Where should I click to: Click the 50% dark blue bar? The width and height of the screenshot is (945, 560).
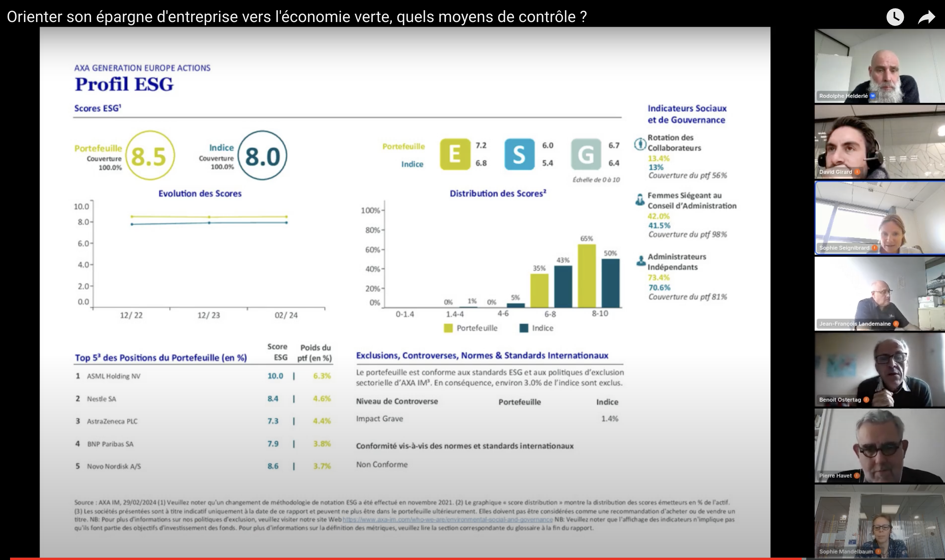[x=610, y=283]
